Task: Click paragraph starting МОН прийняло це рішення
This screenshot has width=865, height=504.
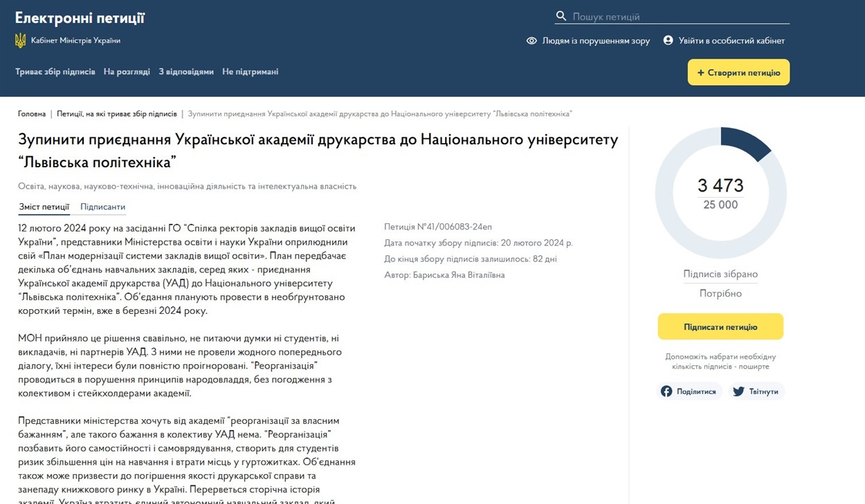Action: tap(180, 366)
